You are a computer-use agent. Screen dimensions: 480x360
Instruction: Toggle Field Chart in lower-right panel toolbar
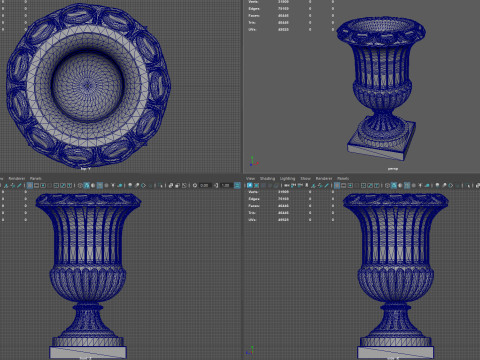(x=363, y=185)
